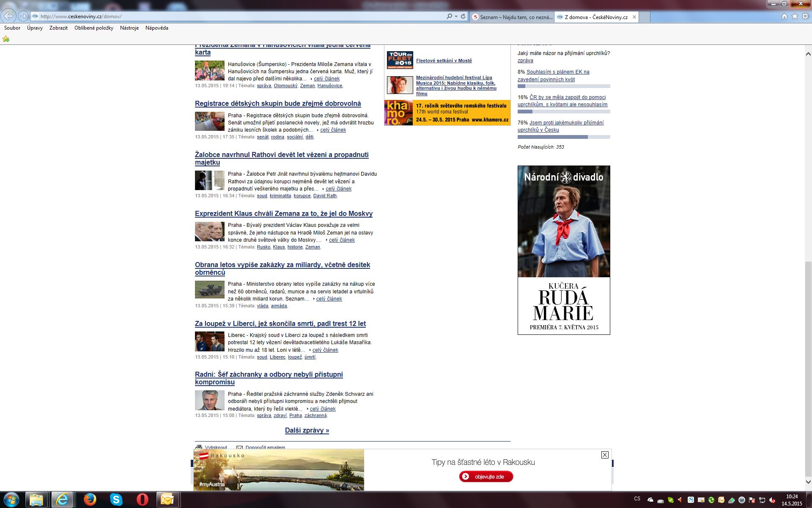
Task: Open Firefox from the taskbar
Action: point(90,500)
